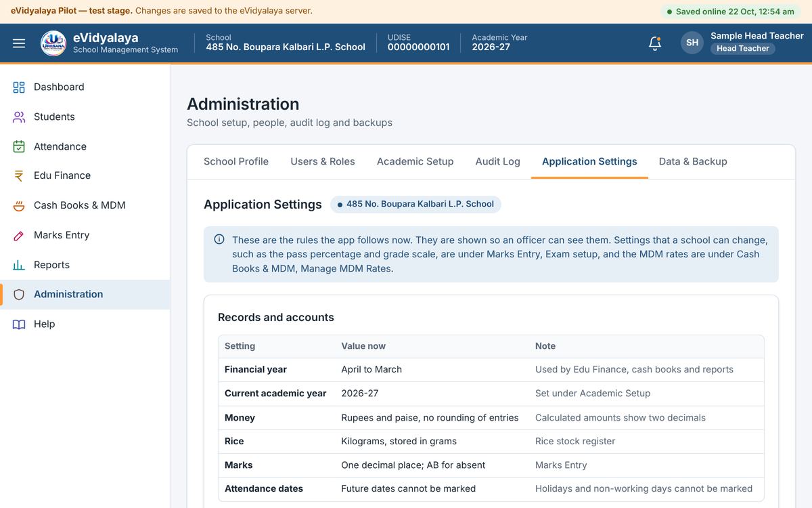Click the Help book icon
812x508 pixels.
pyautogui.click(x=19, y=324)
